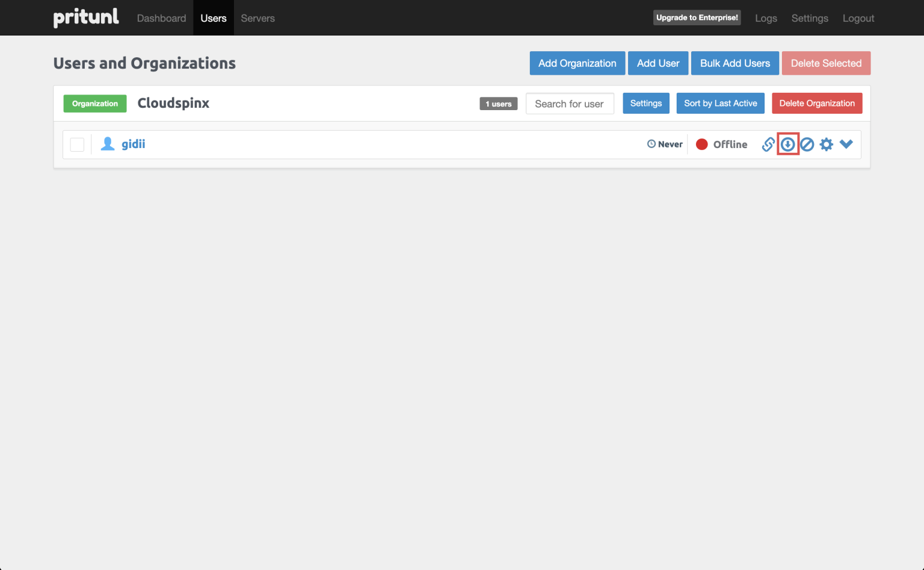
Task: Download gidii's VPN profile configuration
Action: 787,144
